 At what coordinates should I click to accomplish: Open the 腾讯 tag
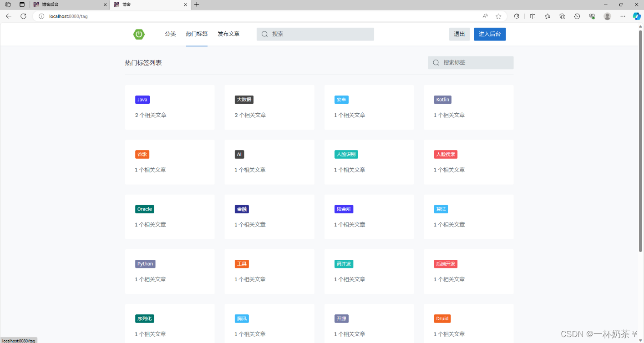point(242,318)
